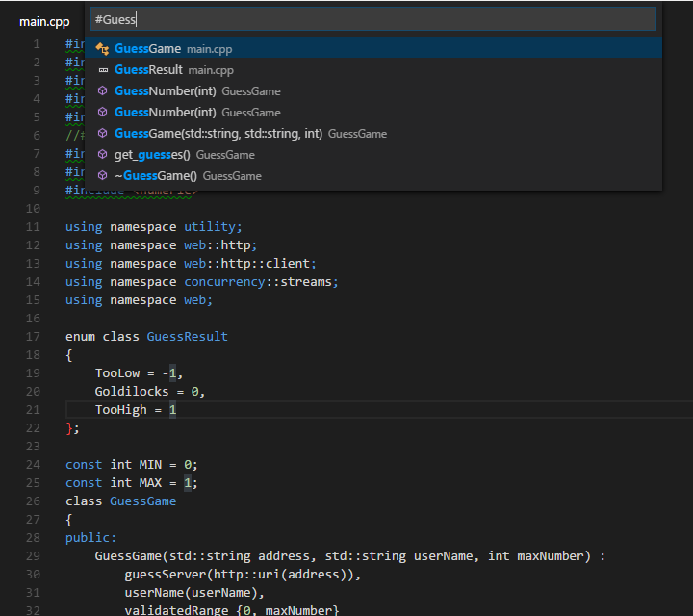Click the method icon beside first GuessNumber(int)
The width and height of the screenshot is (693, 616).
102,91
